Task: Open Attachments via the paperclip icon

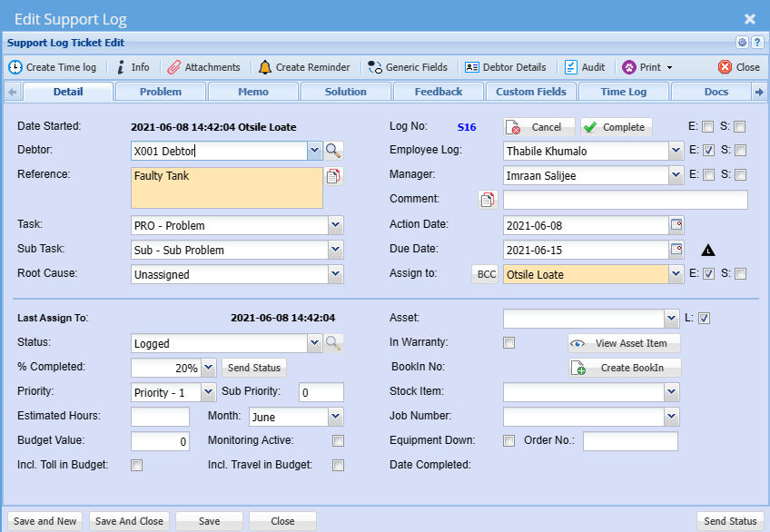Action: [173, 67]
